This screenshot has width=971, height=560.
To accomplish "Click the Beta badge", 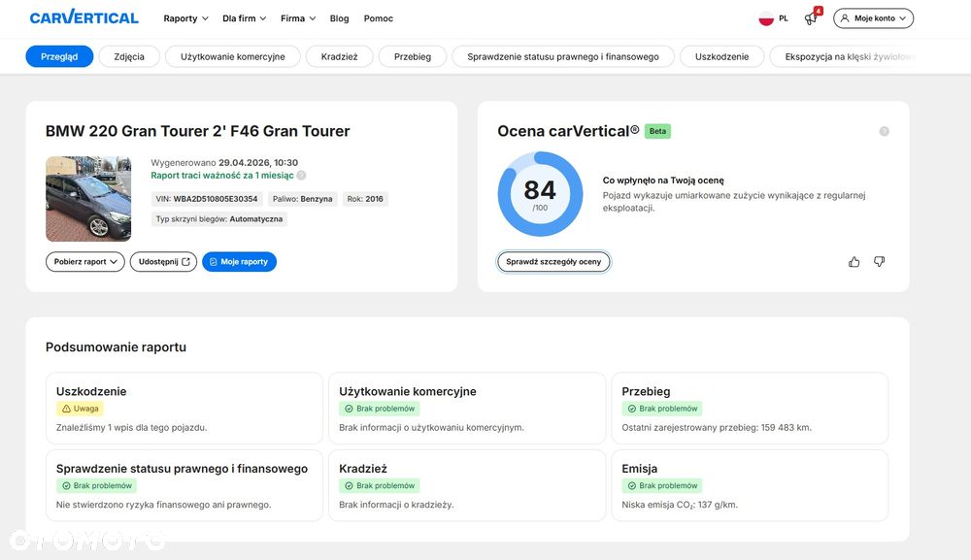I will pyautogui.click(x=657, y=131).
